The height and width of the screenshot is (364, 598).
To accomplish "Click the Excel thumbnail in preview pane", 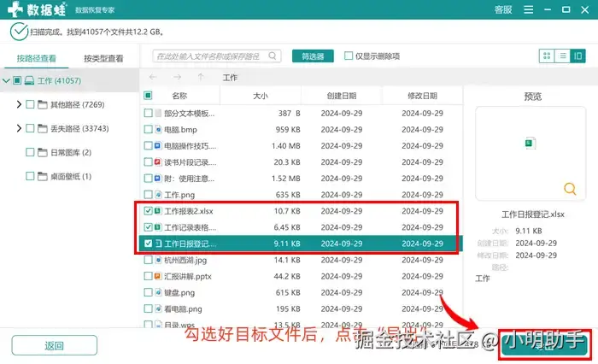I will tap(531, 143).
